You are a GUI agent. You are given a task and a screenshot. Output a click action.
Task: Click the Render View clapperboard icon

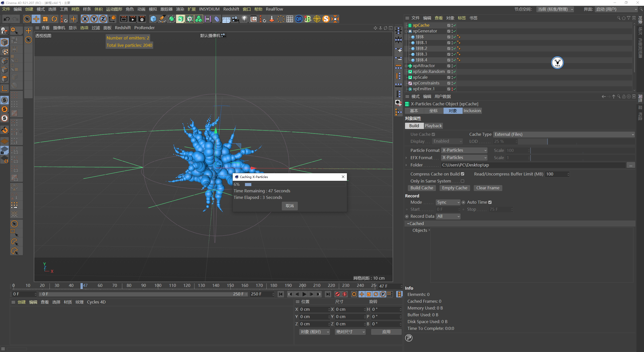point(124,19)
